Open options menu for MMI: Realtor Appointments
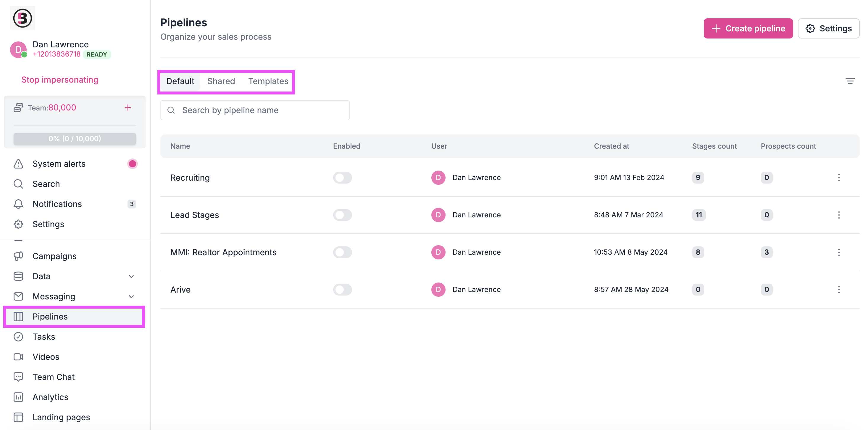This screenshot has width=868, height=430. pos(839,252)
